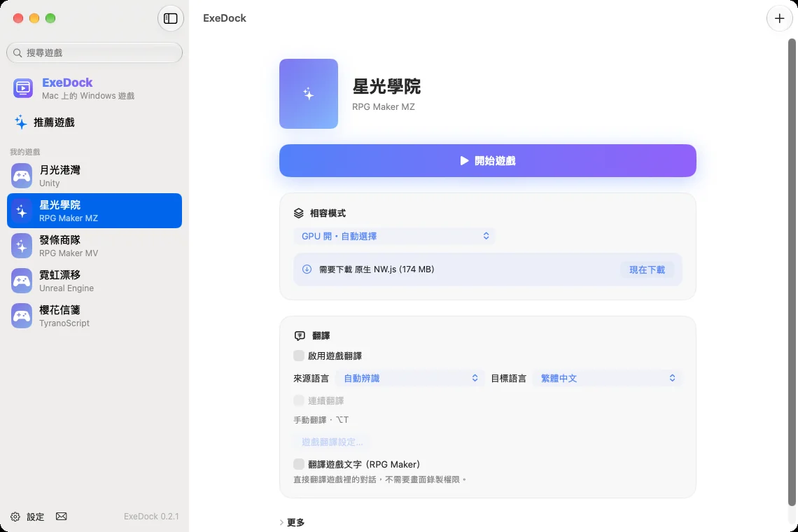Click the search magnifier icon
Image resolution: width=798 pixels, height=532 pixels.
(17, 53)
